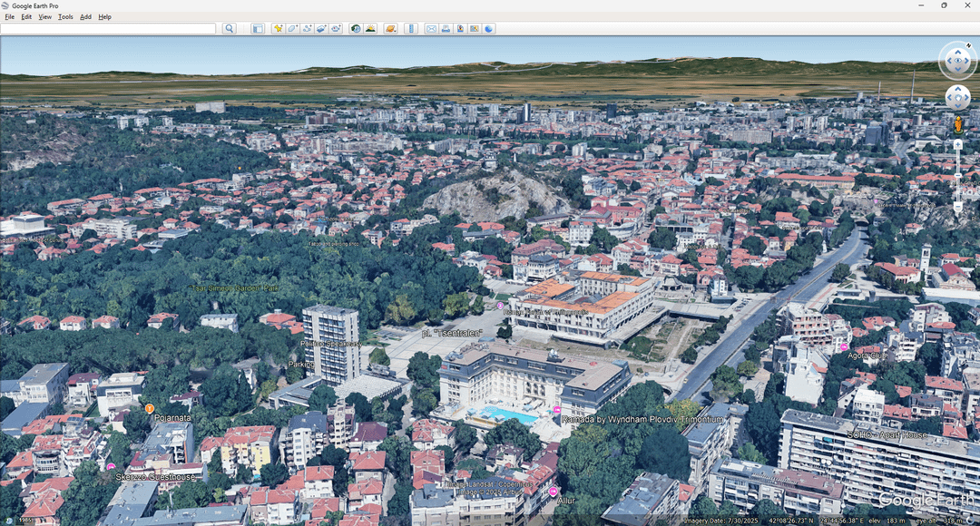Open the Tools menu
This screenshot has width=980, height=526.
point(65,17)
